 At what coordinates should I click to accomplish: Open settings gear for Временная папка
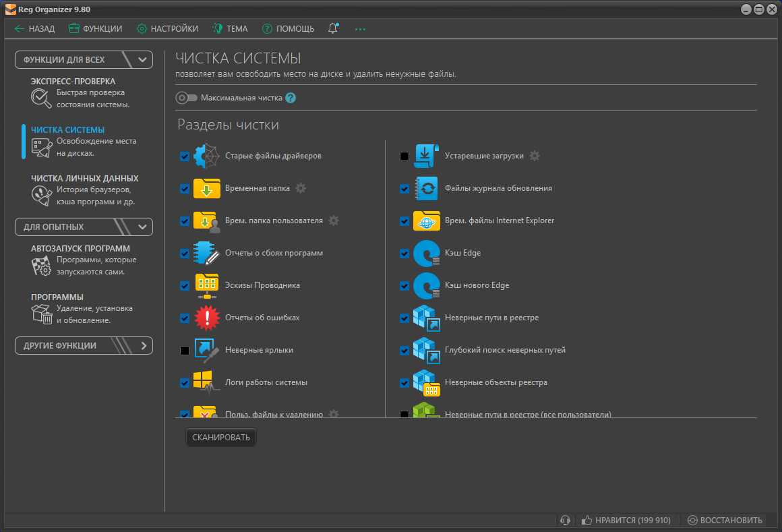click(301, 188)
